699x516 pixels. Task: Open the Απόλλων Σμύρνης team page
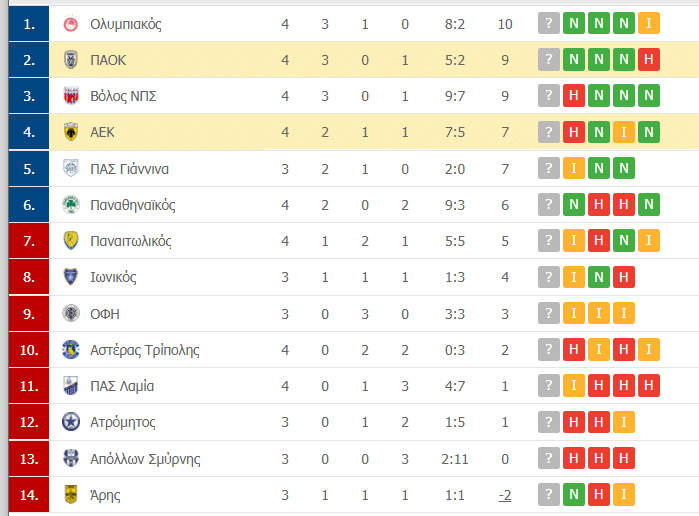145,458
